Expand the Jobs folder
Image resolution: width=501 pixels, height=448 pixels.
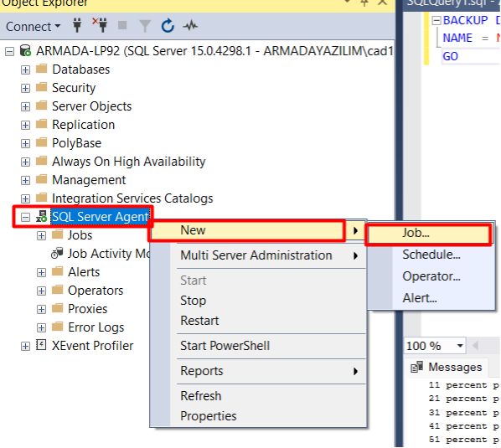(x=41, y=236)
